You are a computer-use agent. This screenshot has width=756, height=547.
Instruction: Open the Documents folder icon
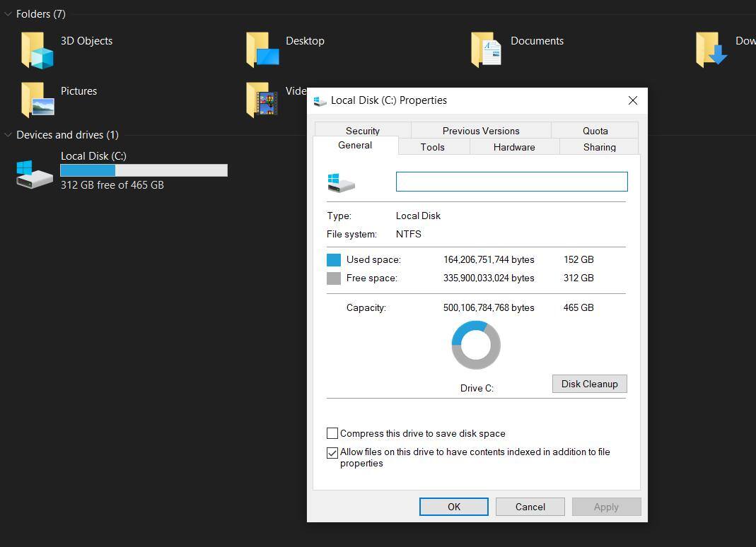(x=487, y=50)
